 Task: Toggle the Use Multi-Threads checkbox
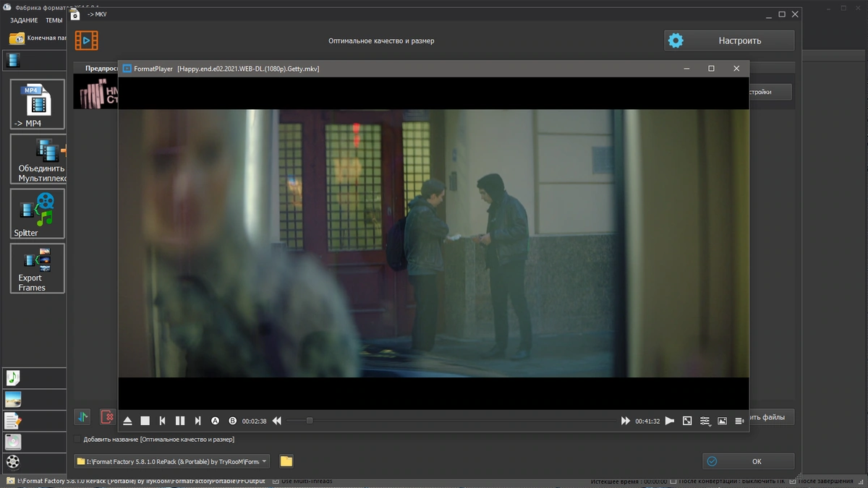[x=276, y=481]
